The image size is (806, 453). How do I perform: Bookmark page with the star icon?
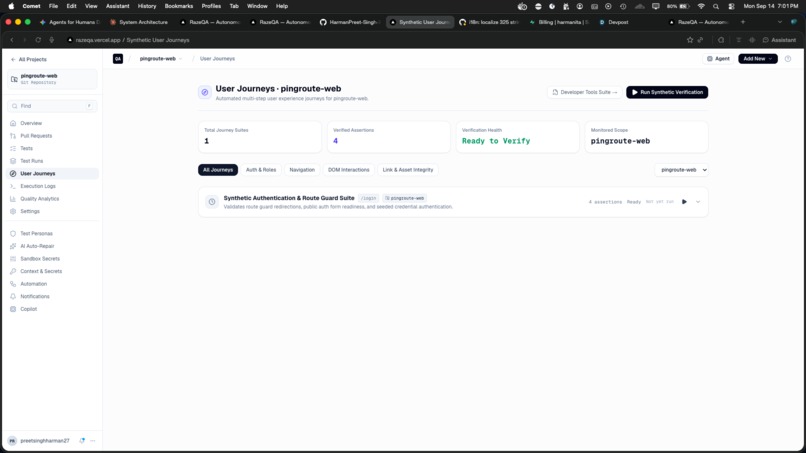690,40
